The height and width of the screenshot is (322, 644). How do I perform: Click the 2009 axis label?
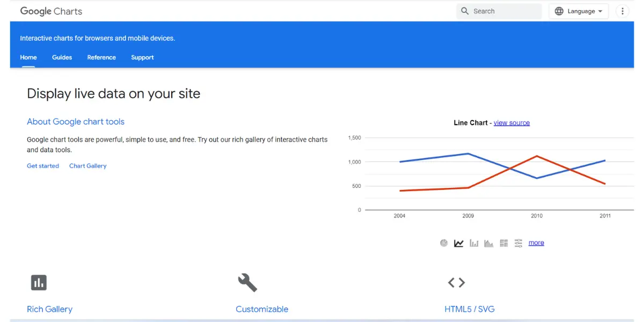pyautogui.click(x=468, y=216)
